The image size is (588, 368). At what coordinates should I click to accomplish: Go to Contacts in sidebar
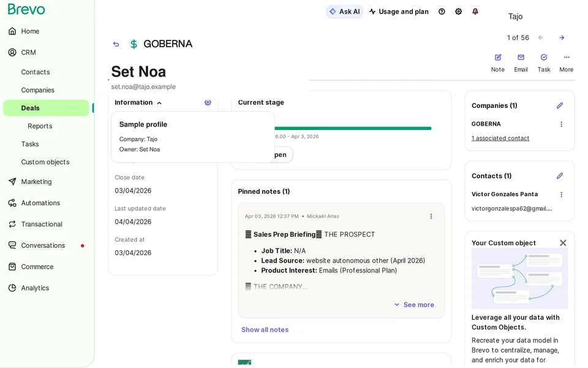(36, 72)
